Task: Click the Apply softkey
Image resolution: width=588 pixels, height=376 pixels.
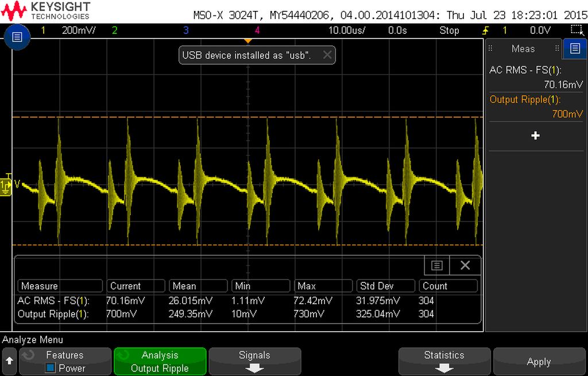Action: click(539, 362)
